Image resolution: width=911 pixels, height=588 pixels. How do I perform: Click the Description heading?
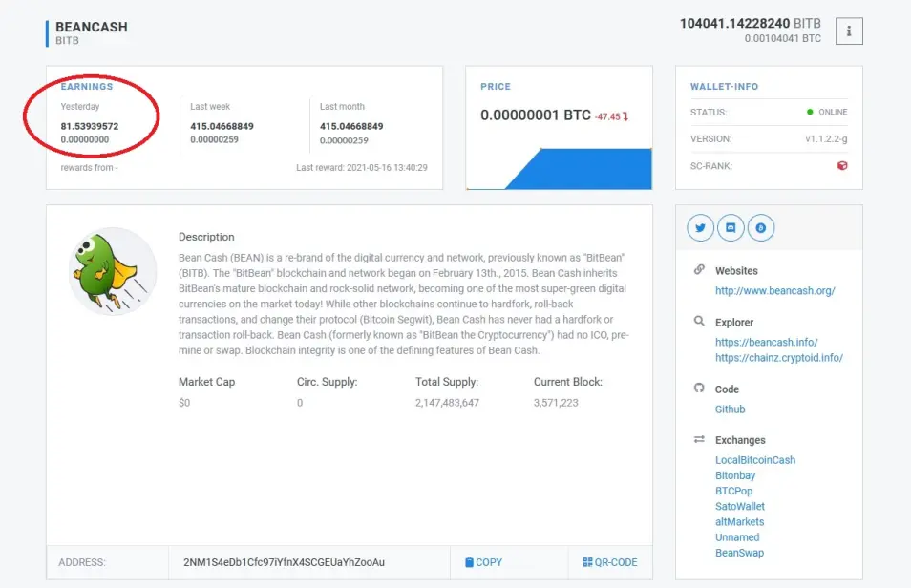[x=206, y=237]
